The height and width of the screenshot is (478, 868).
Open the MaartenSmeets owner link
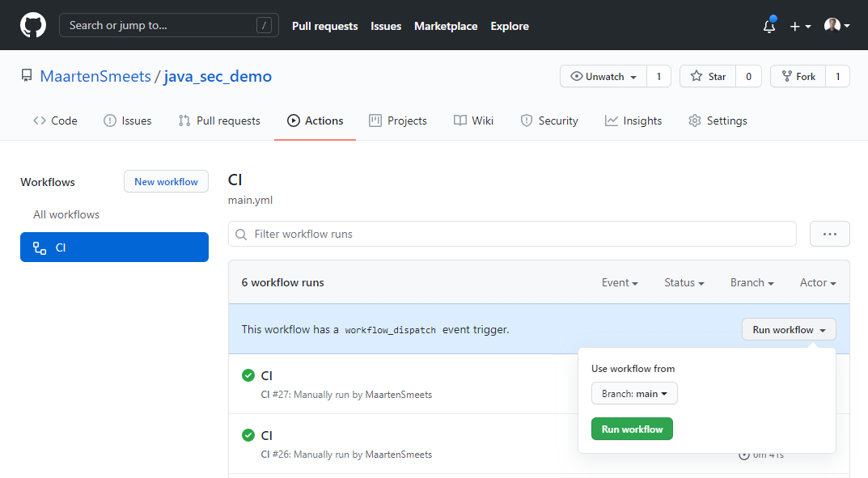95,77
